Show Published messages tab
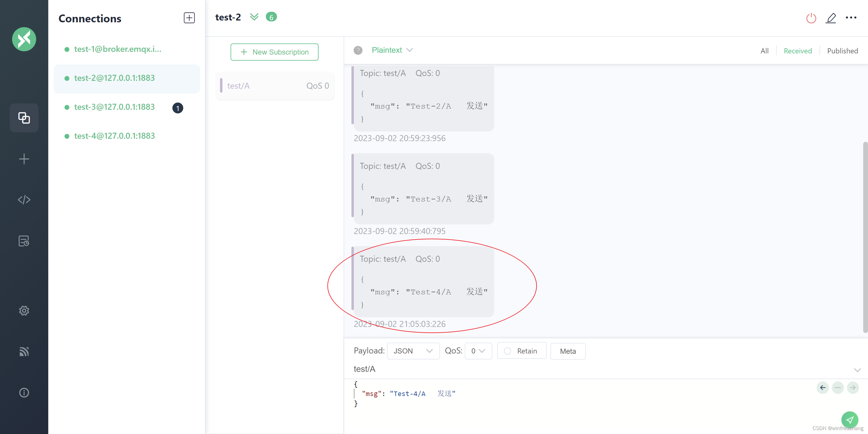 tap(842, 51)
